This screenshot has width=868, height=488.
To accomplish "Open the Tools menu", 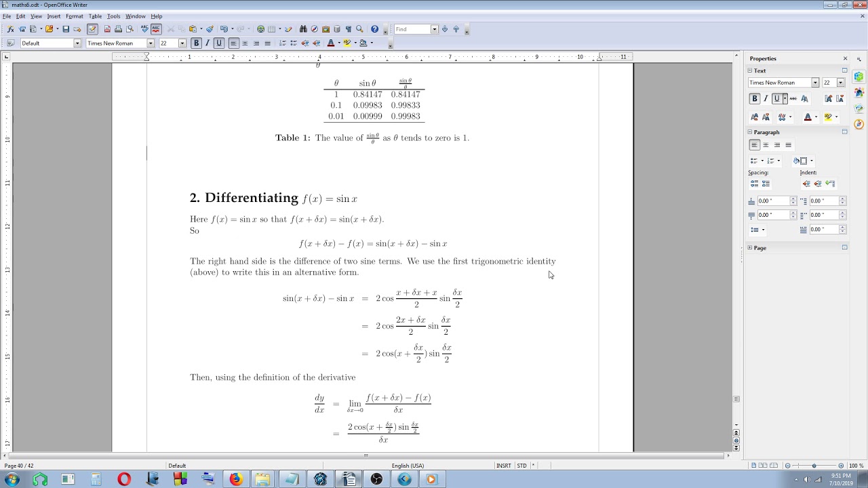I will pos(113,16).
